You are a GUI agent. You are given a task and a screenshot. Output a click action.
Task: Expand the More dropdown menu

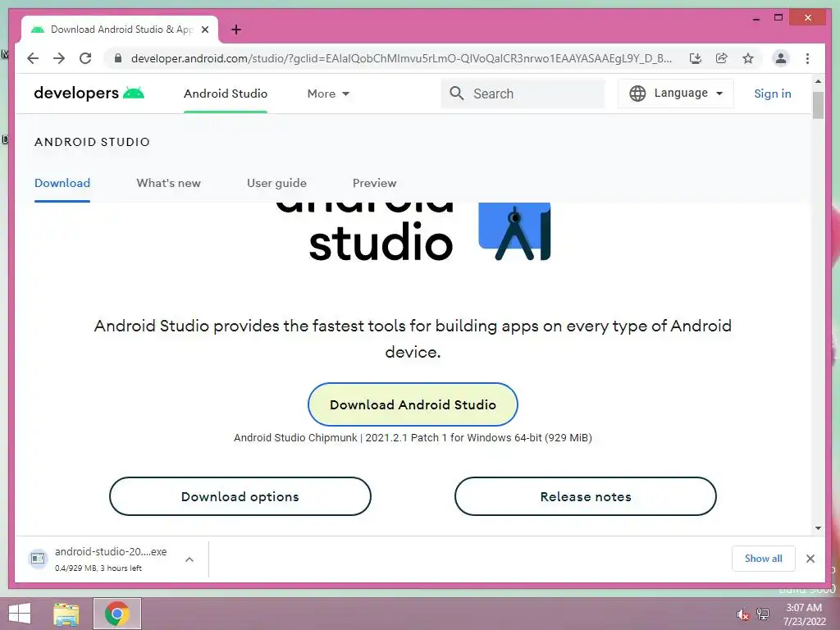[328, 94]
